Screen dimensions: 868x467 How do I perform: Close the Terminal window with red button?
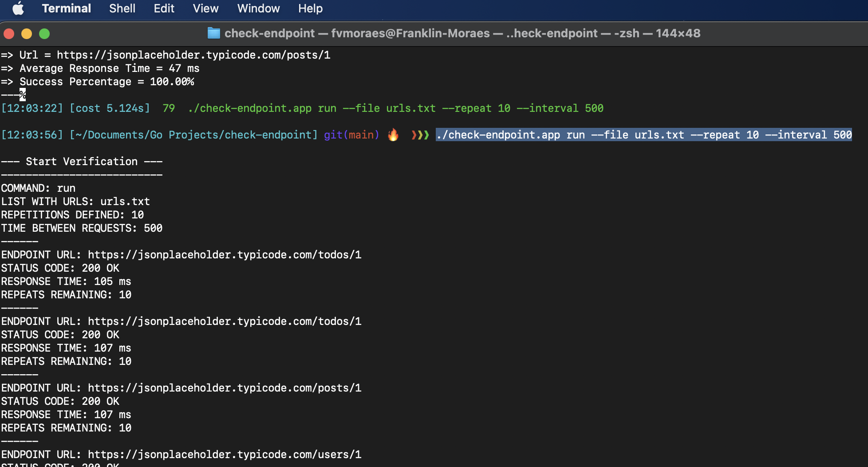tap(9, 34)
